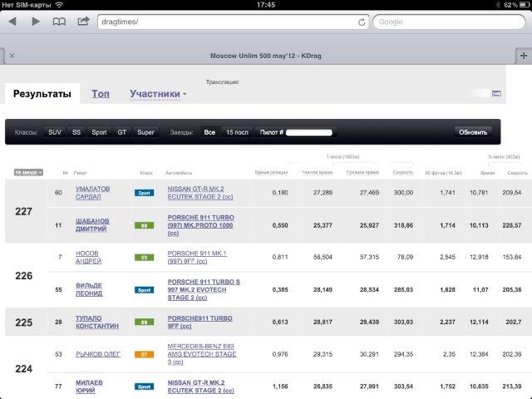Click race number 224
The image size is (532, 399).
(24, 369)
